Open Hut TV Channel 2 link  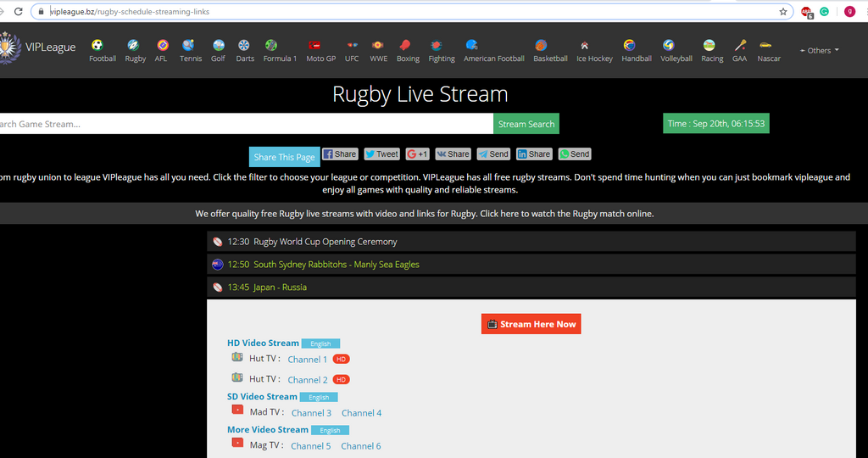(307, 380)
